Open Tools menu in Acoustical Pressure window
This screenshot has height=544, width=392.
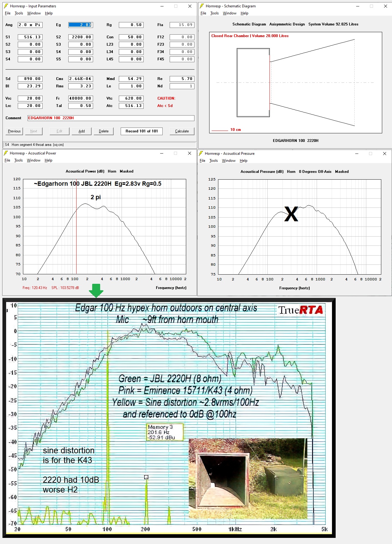coord(213,161)
